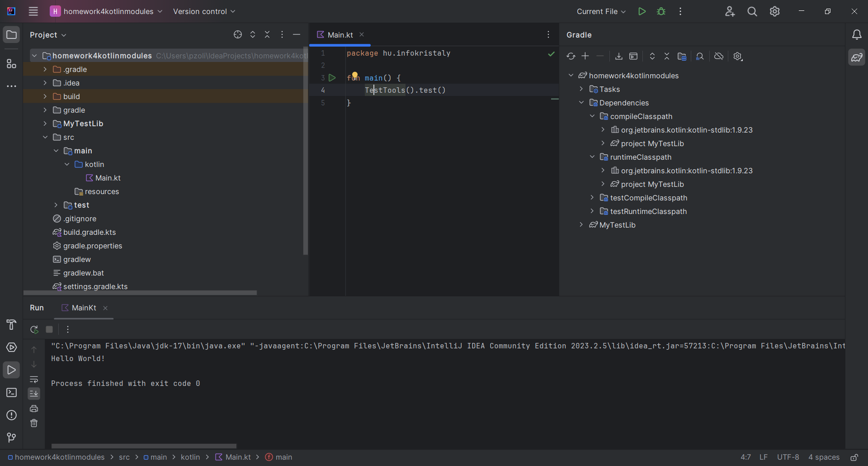Download sources Gradle toolbar icon

[618, 57]
